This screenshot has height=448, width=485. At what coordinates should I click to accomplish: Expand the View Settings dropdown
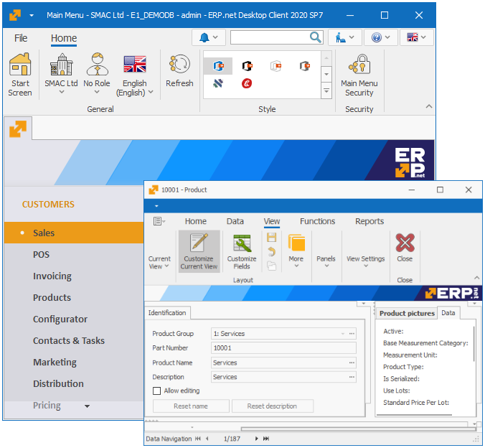click(366, 261)
